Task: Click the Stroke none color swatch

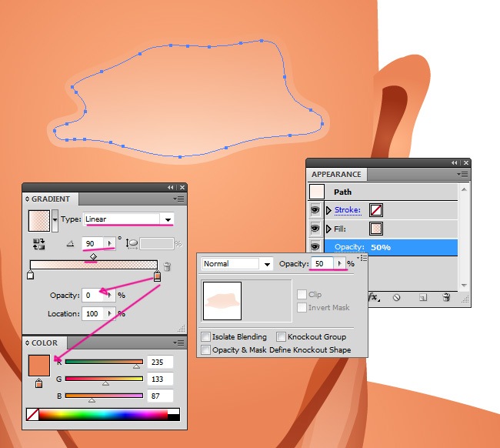Action: coord(376,210)
